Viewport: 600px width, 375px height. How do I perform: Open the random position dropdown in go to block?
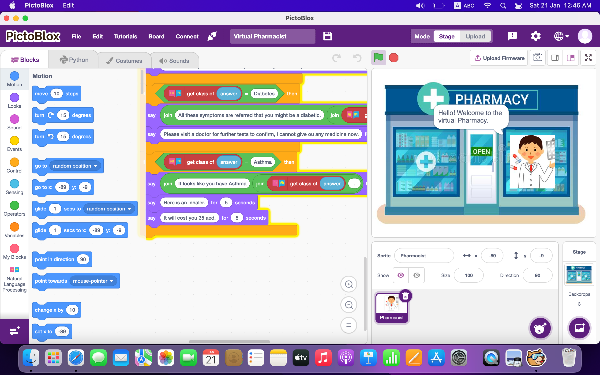[x=75, y=166]
